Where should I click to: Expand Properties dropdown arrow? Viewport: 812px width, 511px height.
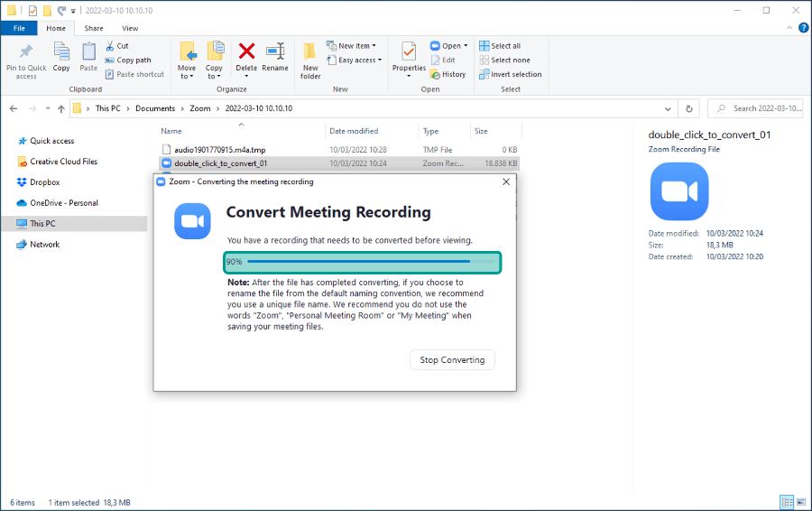(x=409, y=76)
